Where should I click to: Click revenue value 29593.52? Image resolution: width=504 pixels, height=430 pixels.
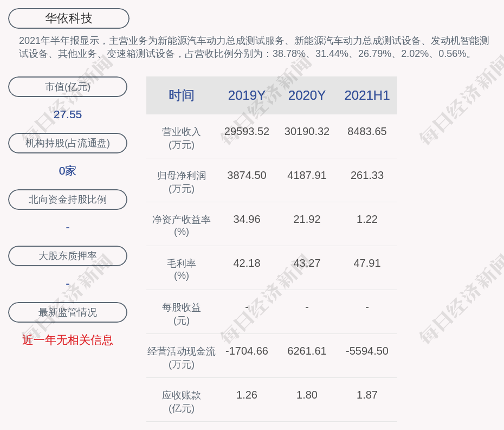(247, 132)
